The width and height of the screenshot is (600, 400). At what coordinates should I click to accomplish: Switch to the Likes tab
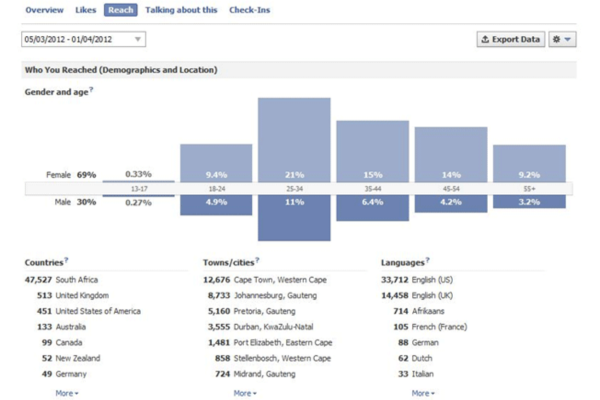[85, 10]
